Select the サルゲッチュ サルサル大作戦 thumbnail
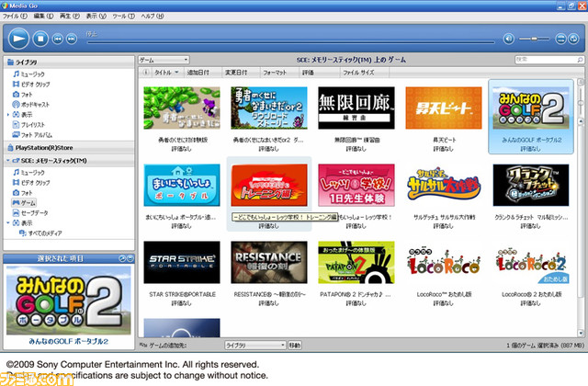The height and width of the screenshot is (386, 588). (x=444, y=186)
